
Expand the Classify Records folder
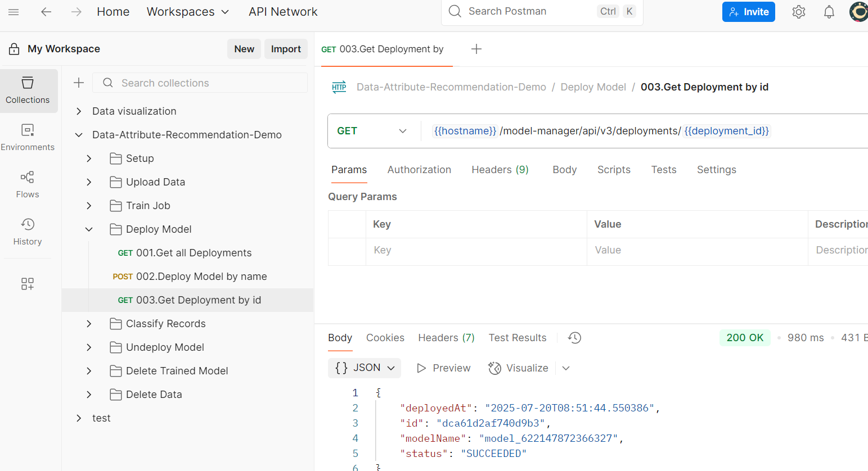tap(89, 324)
